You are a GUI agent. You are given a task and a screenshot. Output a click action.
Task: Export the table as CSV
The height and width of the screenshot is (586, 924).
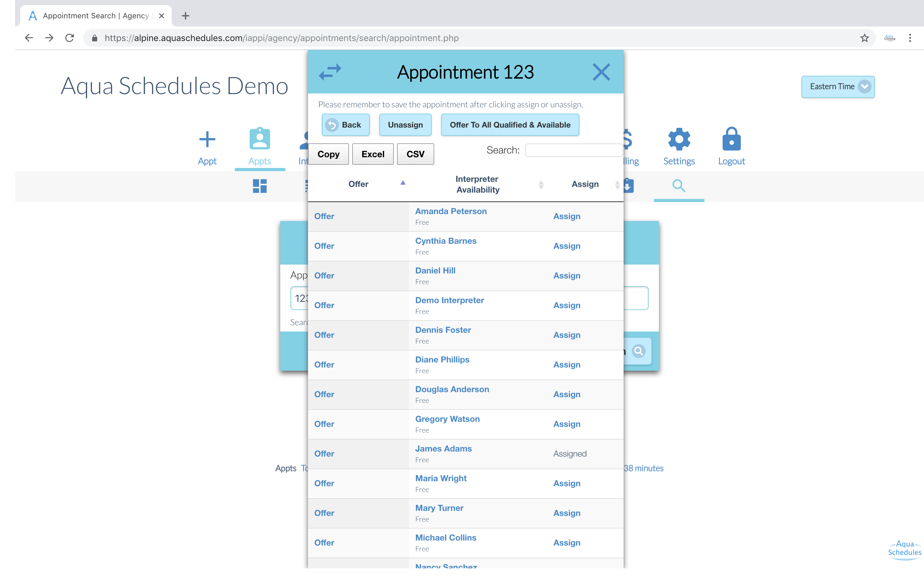tap(415, 154)
